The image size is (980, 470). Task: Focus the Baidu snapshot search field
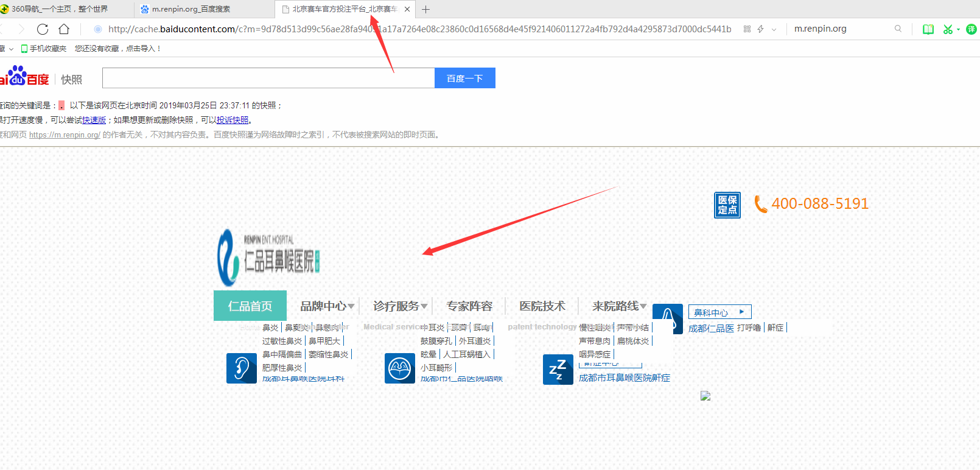[268, 78]
